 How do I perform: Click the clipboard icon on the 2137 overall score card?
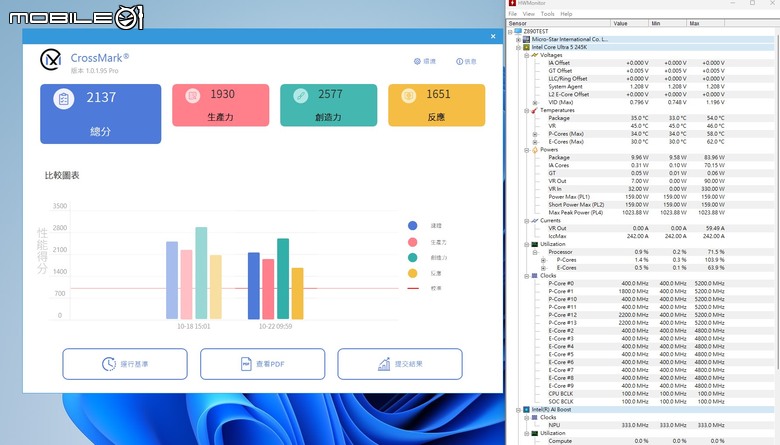tap(64, 99)
